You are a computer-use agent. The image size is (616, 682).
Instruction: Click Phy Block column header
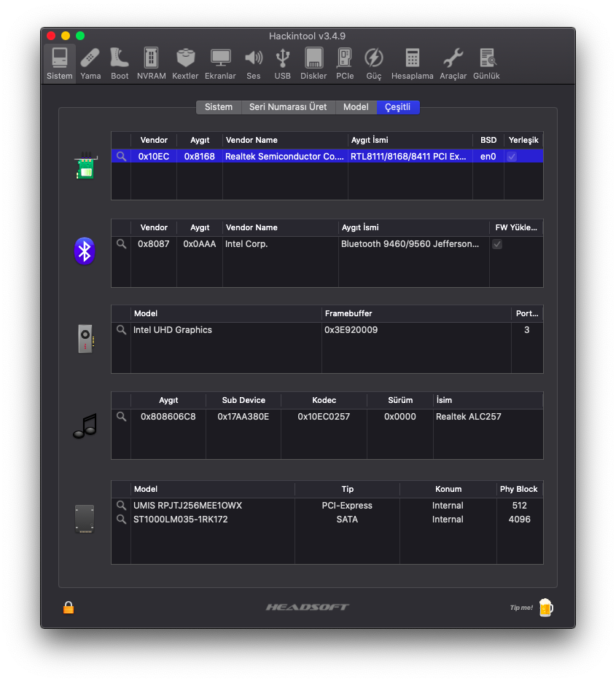point(520,489)
